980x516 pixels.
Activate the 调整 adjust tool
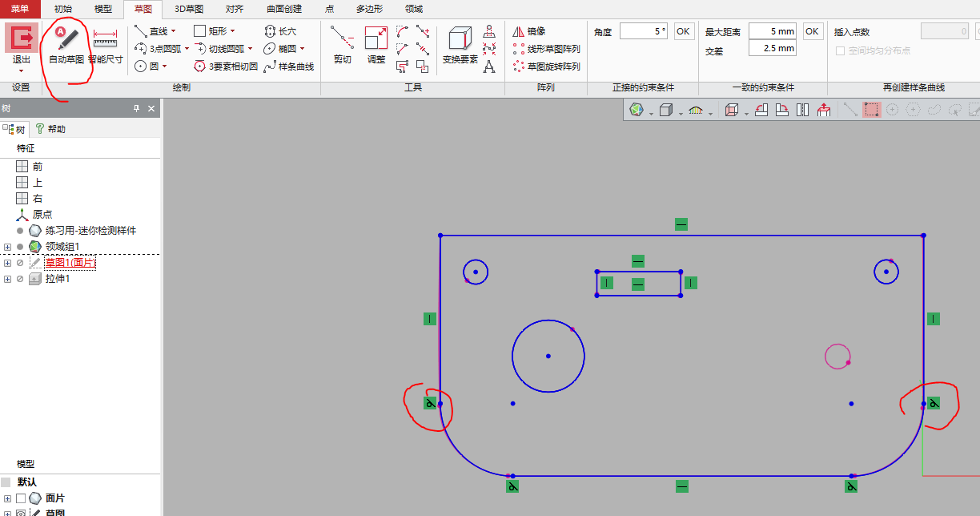376,45
